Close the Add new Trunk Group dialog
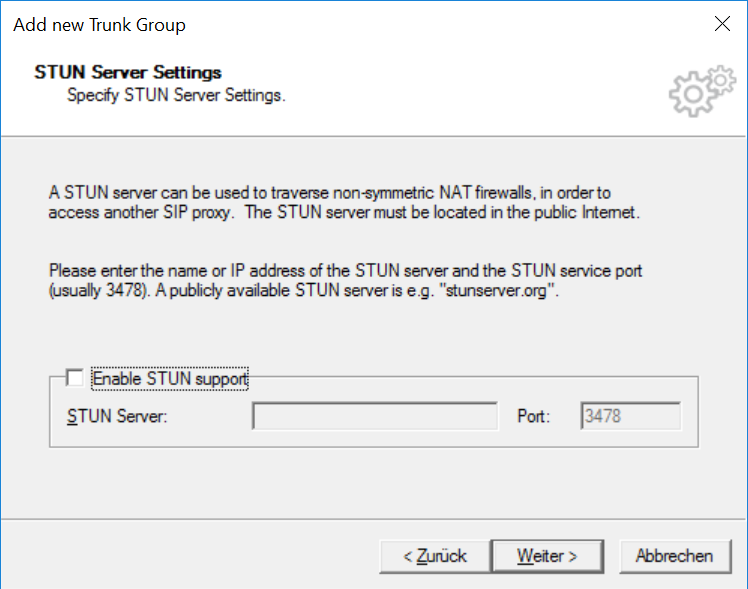 point(722,23)
